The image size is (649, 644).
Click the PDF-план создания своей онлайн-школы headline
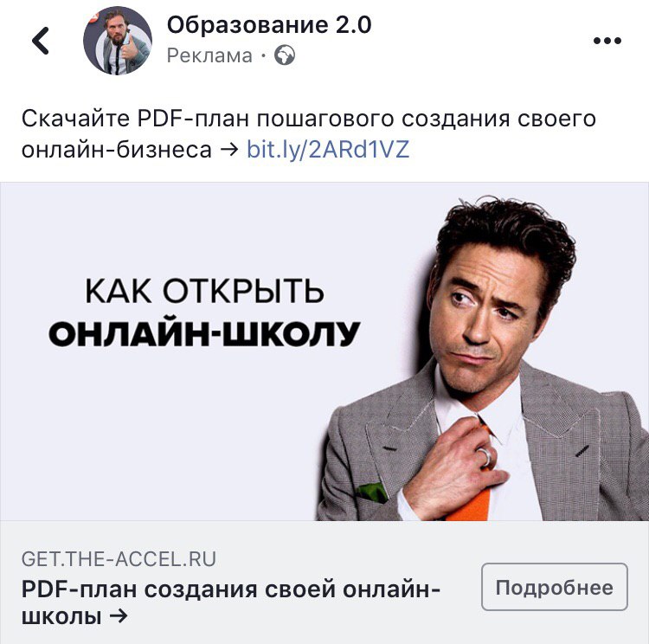231,602
